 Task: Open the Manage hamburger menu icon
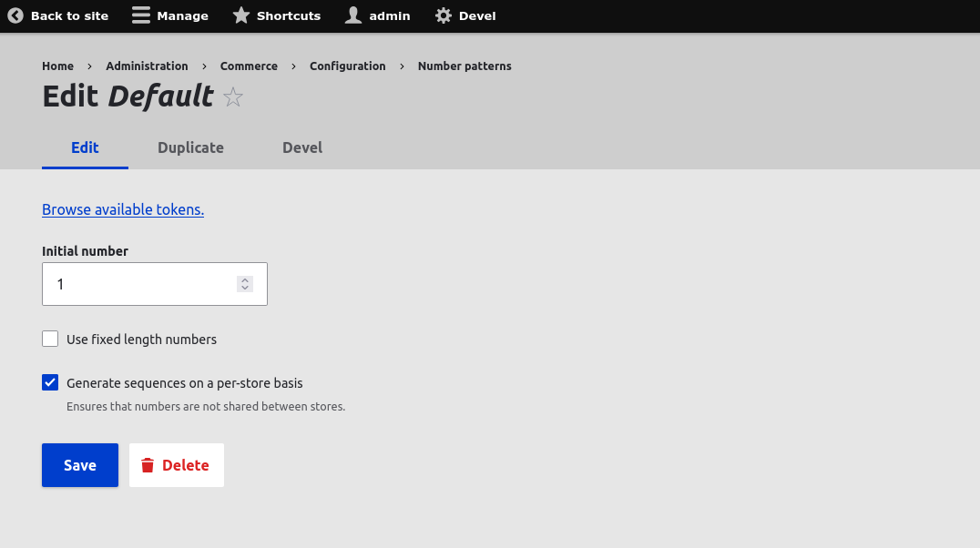tap(139, 15)
